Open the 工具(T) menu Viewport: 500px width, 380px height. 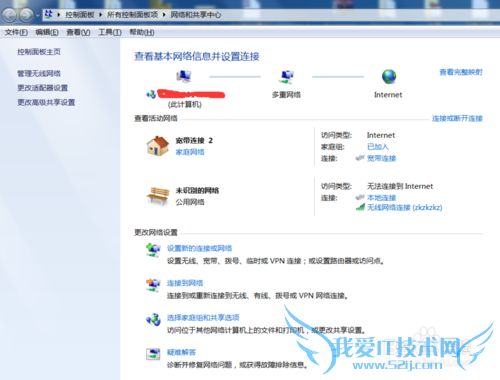pos(110,32)
